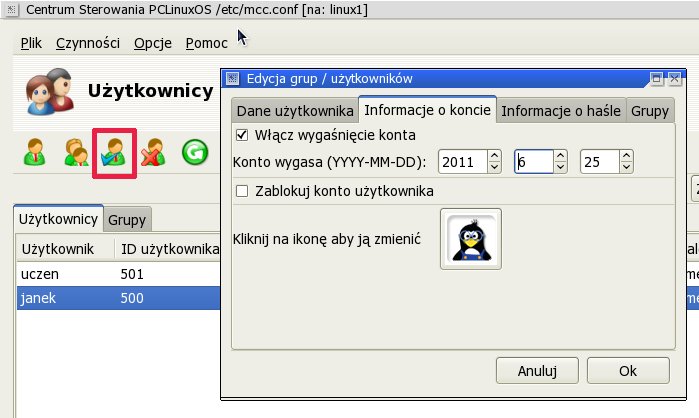Open the Czynności menu
The width and height of the screenshot is (699, 418).
point(88,43)
